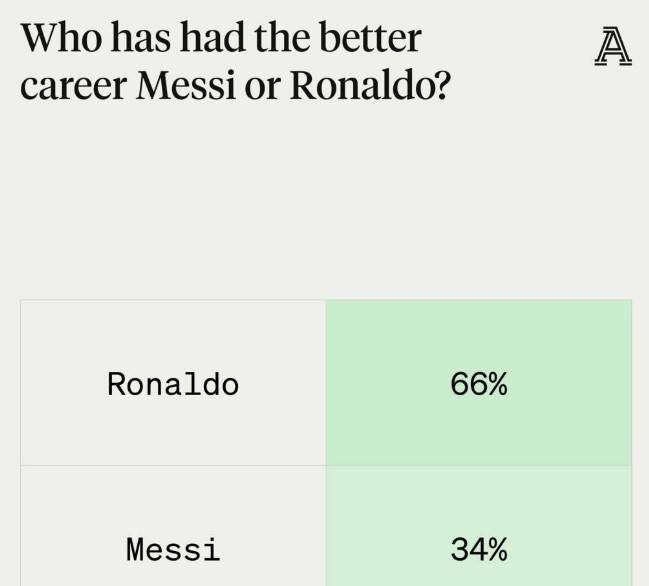
Task: Click the word "career" in the headline
Action: [x=72, y=87]
